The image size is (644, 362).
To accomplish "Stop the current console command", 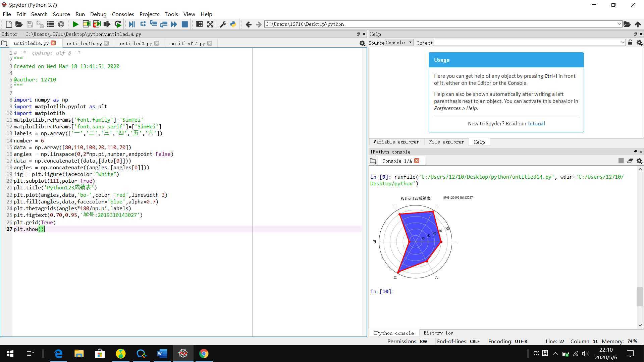I will pos(621,161).
